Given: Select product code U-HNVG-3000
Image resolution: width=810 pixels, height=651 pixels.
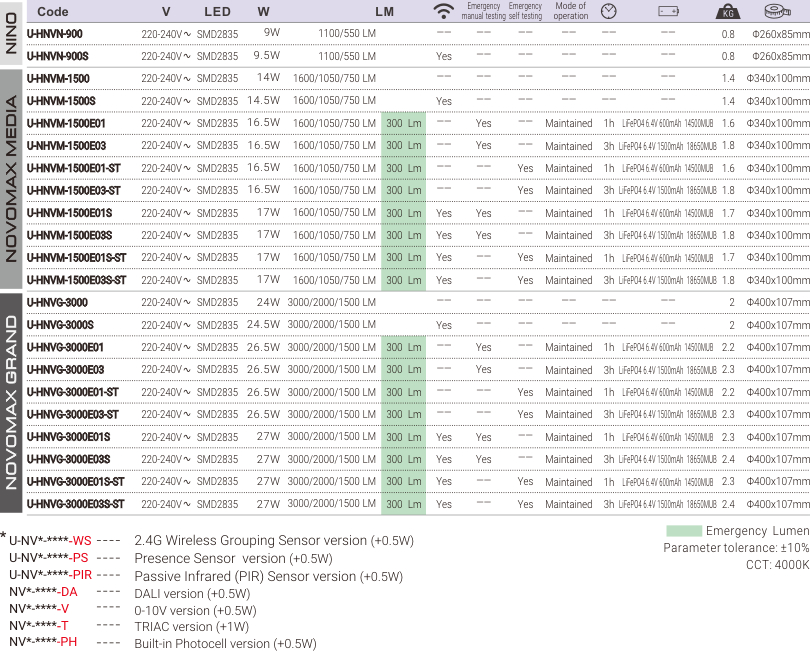Looking at the screenshot, I should pos(57,302).
